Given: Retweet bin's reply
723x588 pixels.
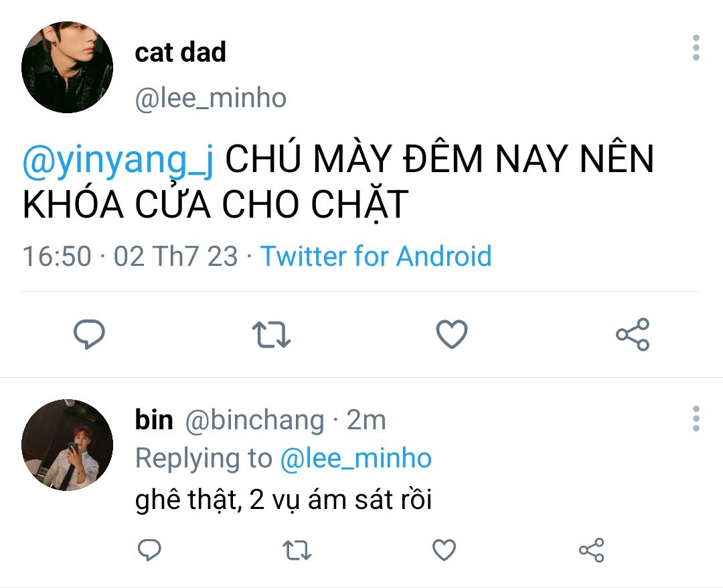Looking at the screenshot, I should (x=297, y=550).
